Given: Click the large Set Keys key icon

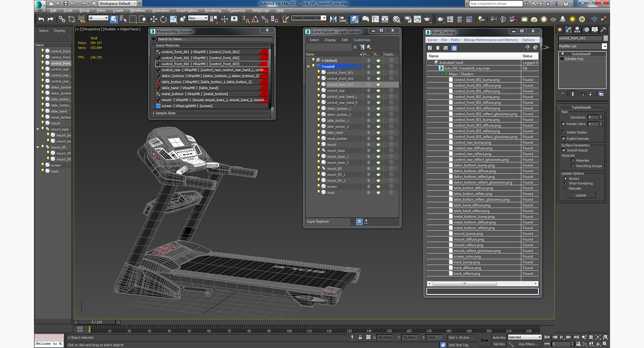Looking at the screenshot, I should coord(484,341).
